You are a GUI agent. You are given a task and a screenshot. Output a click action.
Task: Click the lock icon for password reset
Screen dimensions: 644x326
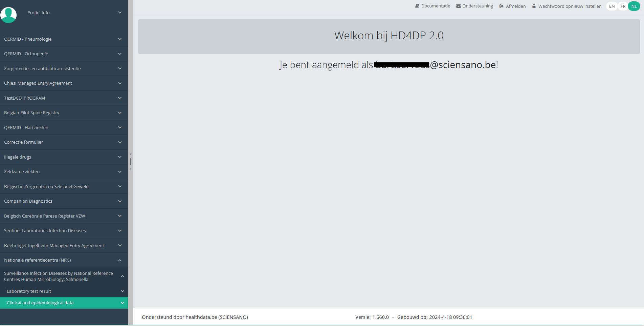pos(534,6)
